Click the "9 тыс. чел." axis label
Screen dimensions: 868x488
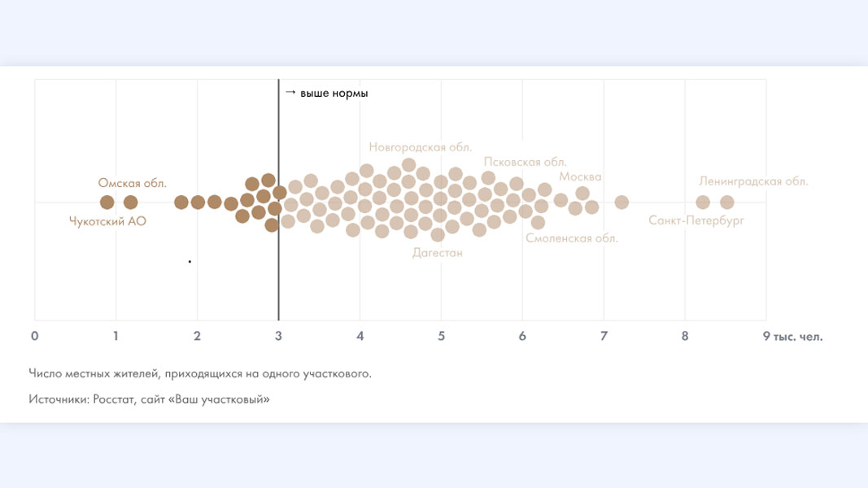792,336
